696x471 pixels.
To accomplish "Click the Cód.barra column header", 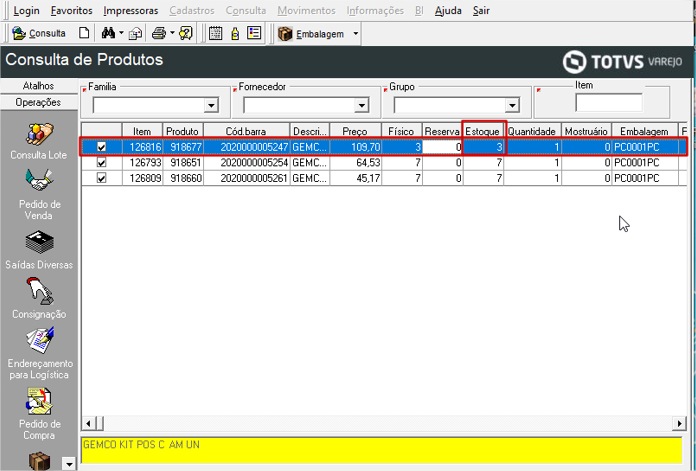I will pyautogui.click(x=246, y=131).
